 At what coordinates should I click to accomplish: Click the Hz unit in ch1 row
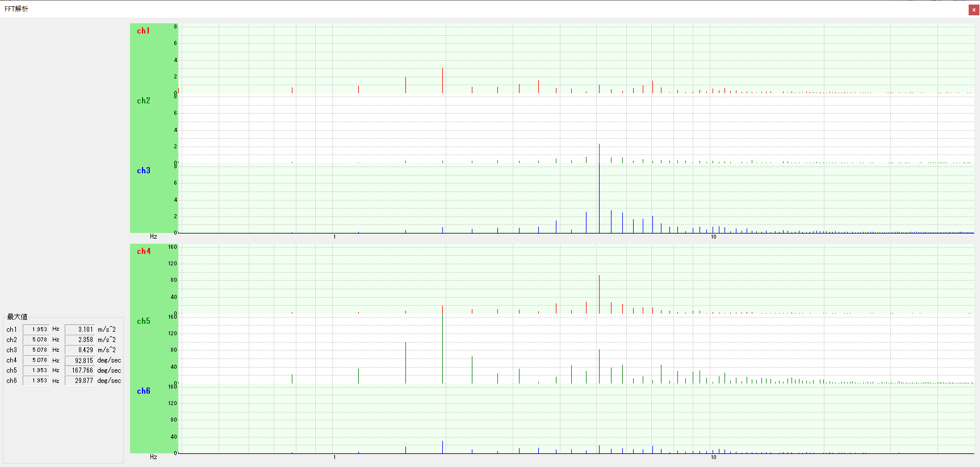point(56,329)
